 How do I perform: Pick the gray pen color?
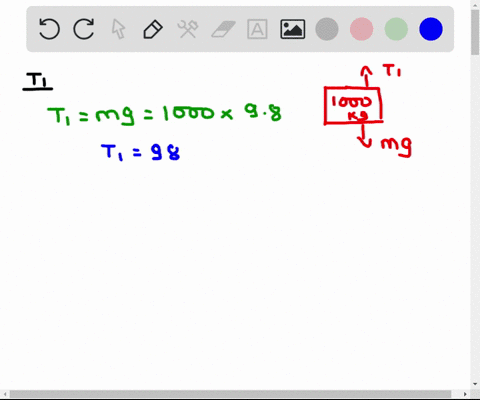tap(327, 29)
